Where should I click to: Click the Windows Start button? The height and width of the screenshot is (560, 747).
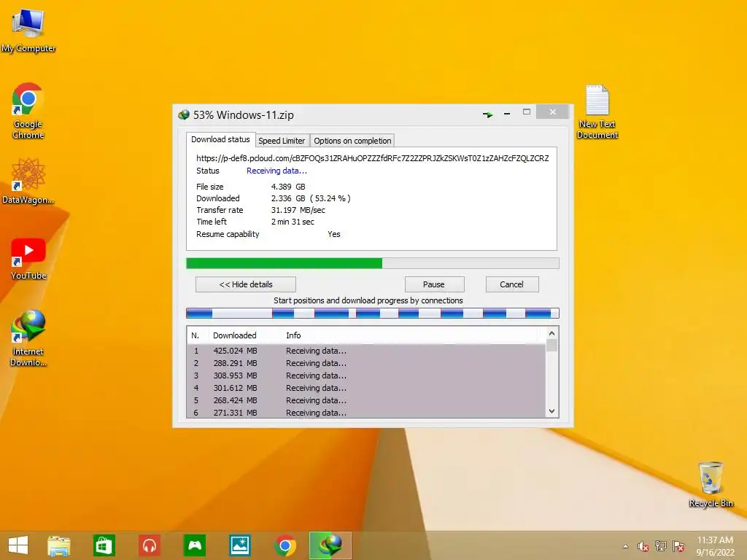click(x=18, y=545)
